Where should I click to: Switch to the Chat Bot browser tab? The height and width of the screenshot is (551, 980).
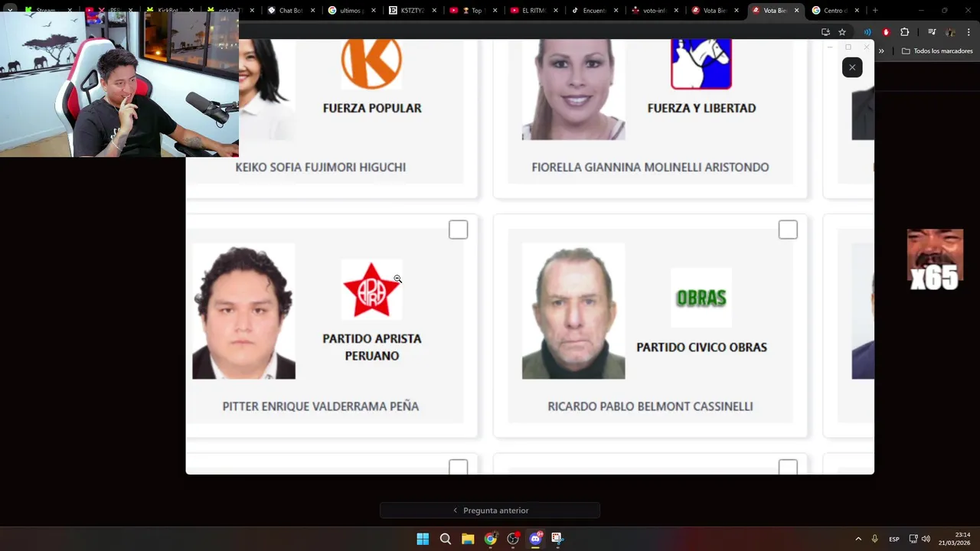[x=290, y=11]
